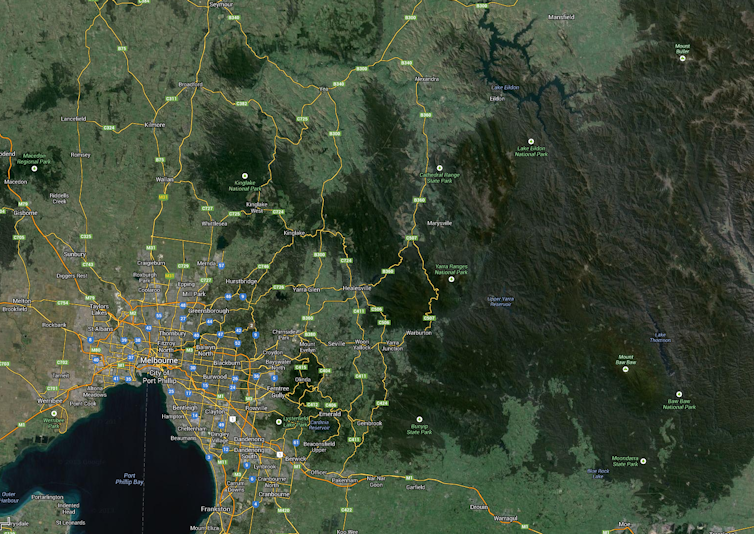Select the M420 route shield near Cranbourne
This screenshot has height=534, width=754.
[284, 510]
